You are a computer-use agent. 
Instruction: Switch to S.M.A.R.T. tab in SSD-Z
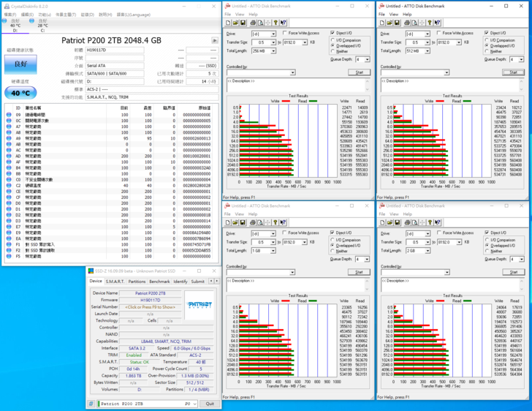pyautogui.click(x=115, y=282)
